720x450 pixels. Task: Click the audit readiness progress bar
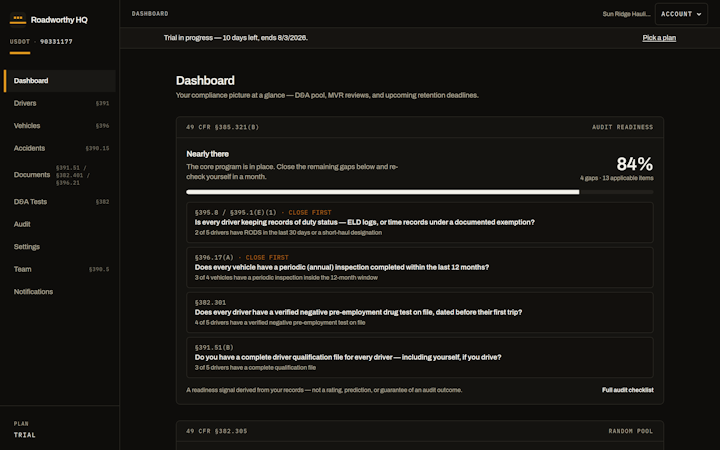click(x=420, y=192)
